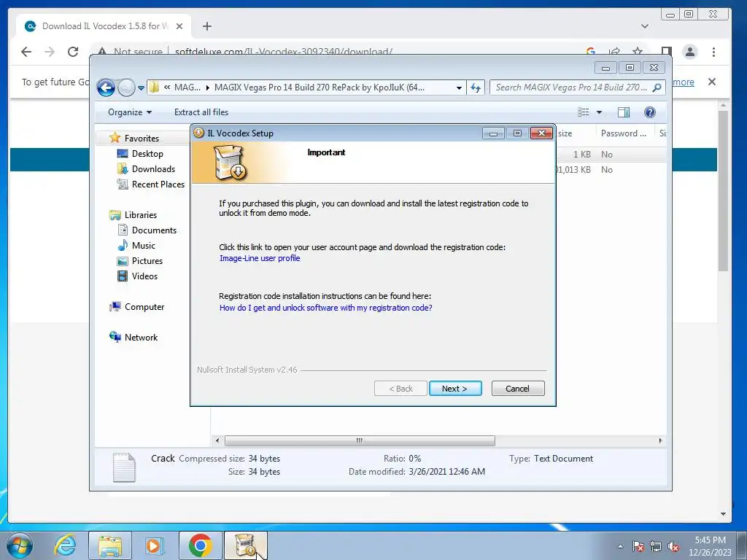The width and height of the screenshot is (747, 560).
Task: Bookmark this page with the star icon
Action: pos(638,52)
